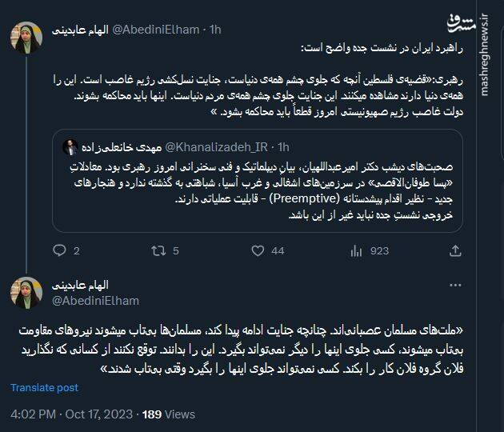Click Elham Abedini's avatar on the top tweet
504x432 pixels.
pyautogui.click(x=24, y=37)
